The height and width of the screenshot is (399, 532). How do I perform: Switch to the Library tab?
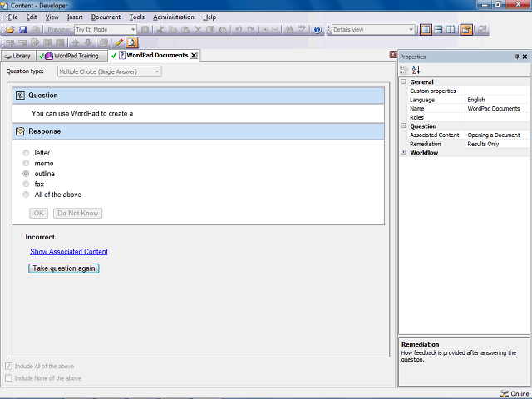point(18,56)
